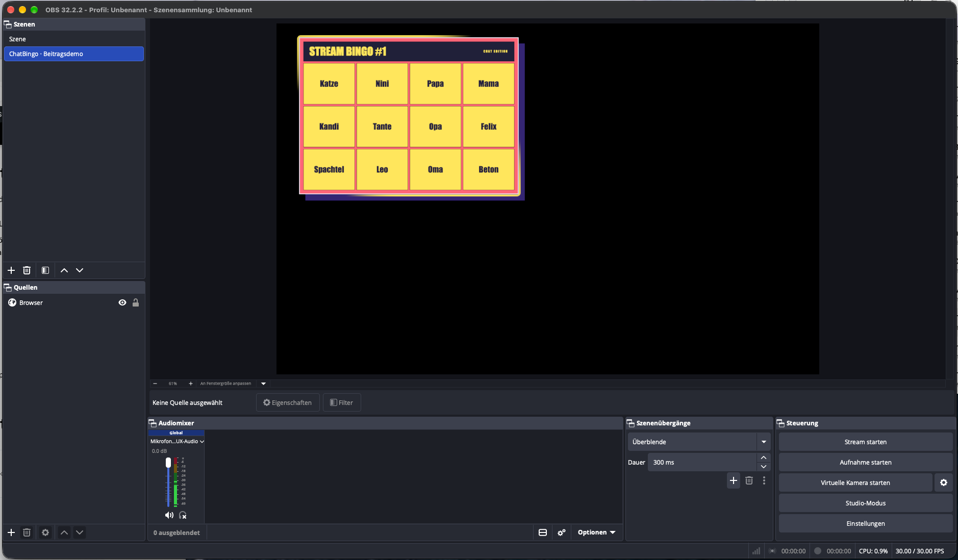Image resolution: width=958 pixels, height=560 pixels.
Task: Move the selected scene up
Action: (64, 270)
